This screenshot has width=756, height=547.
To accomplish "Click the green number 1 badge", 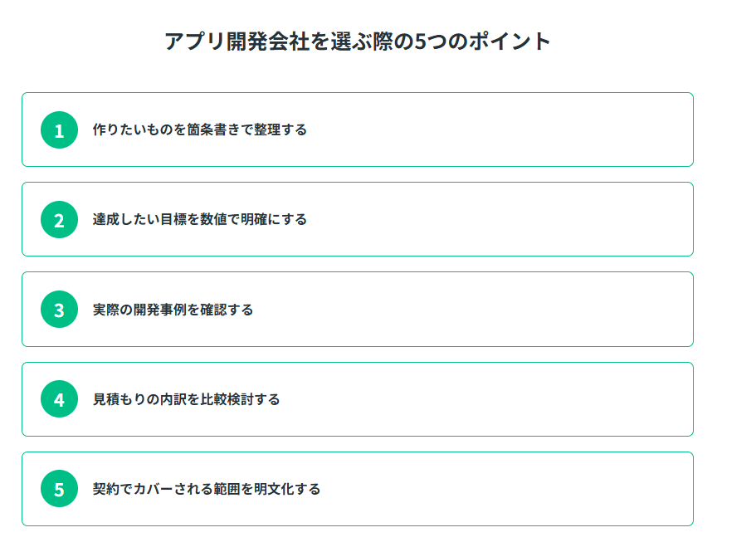I will tap(59, 130).
